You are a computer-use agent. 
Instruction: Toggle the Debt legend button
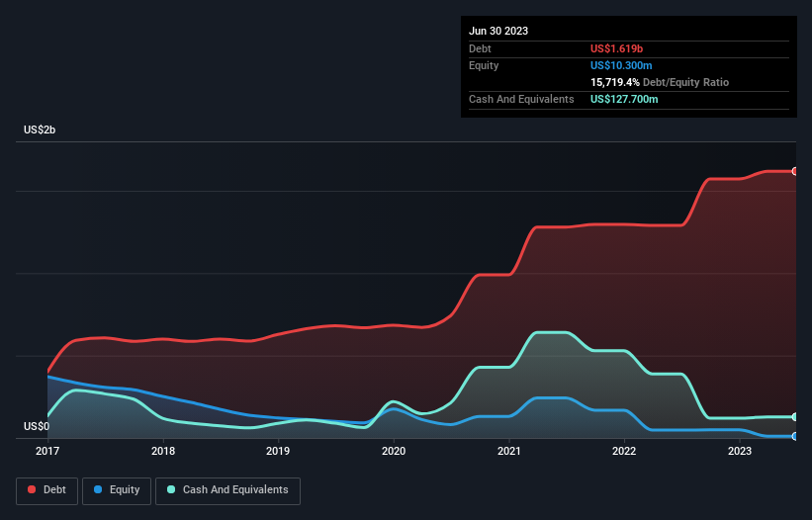[x=46, y=490]
